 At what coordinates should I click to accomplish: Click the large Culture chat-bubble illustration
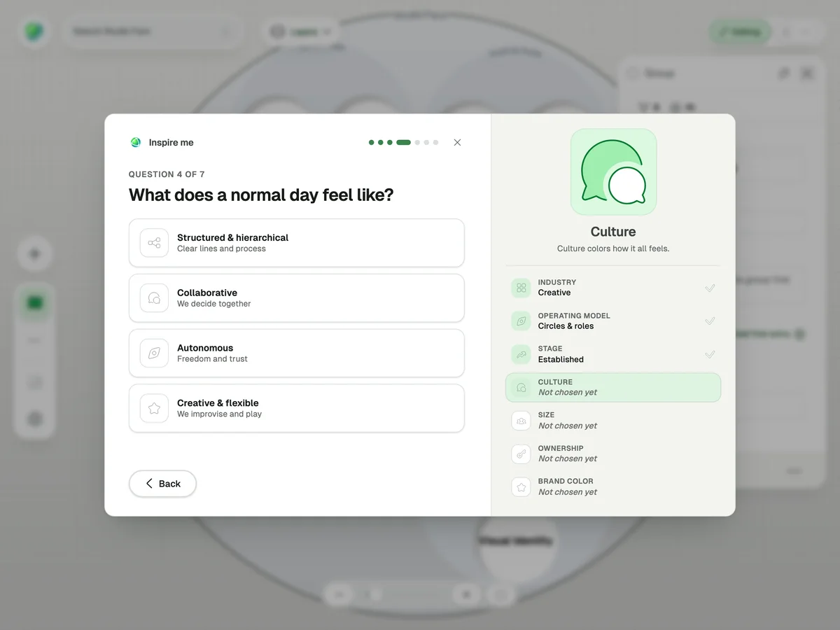click(613, 171)
